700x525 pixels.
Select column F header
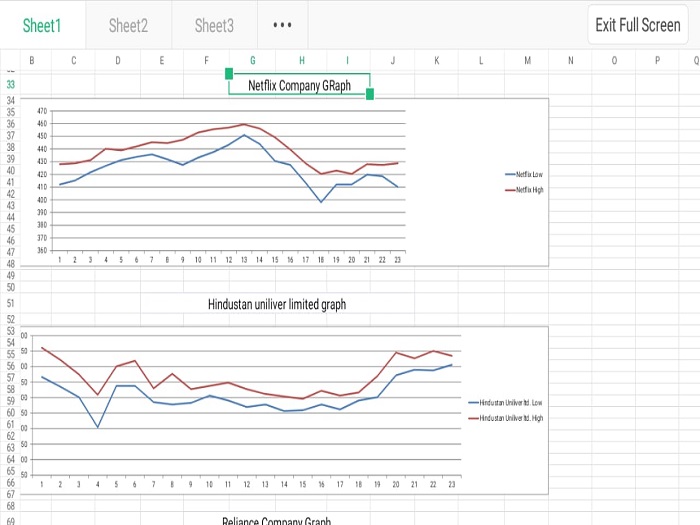206,60
